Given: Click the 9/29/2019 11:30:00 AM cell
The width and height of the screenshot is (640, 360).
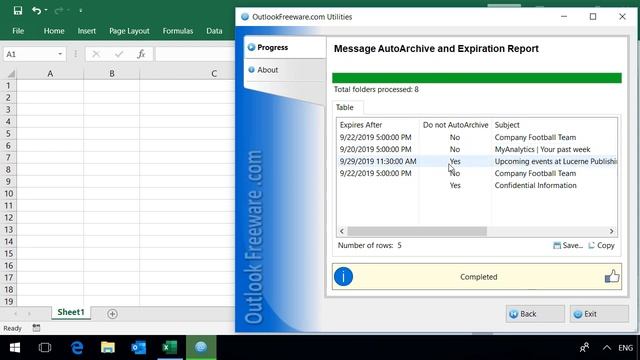Looking at the screenshot, I should point(378,161).
